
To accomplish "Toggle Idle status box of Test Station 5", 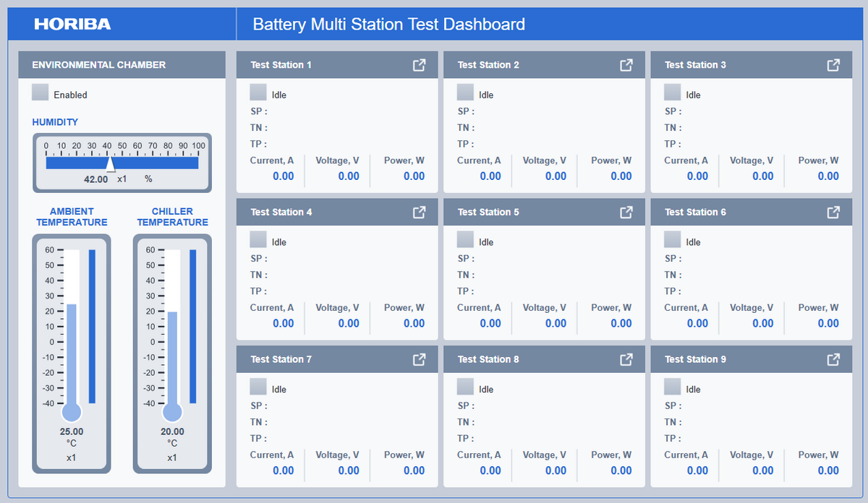I will click(x=466, y=239).
